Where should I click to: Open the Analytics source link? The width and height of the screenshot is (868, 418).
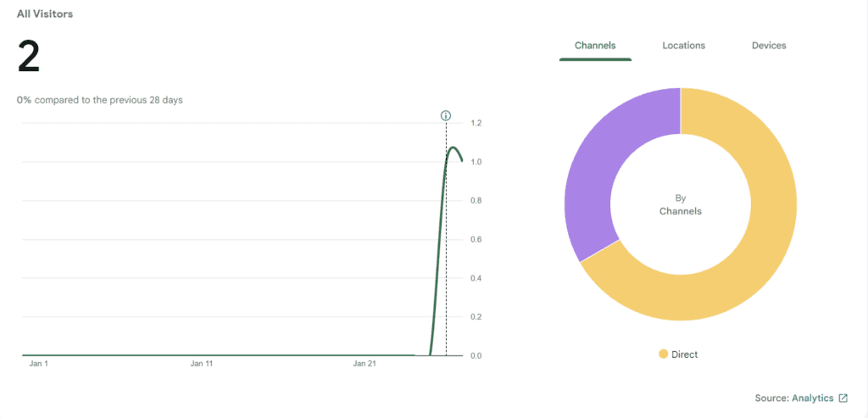coord(812,398)
